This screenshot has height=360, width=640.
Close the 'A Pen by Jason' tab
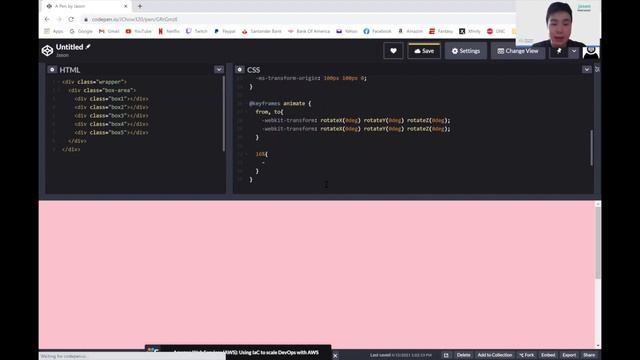(x=126, y=6)
